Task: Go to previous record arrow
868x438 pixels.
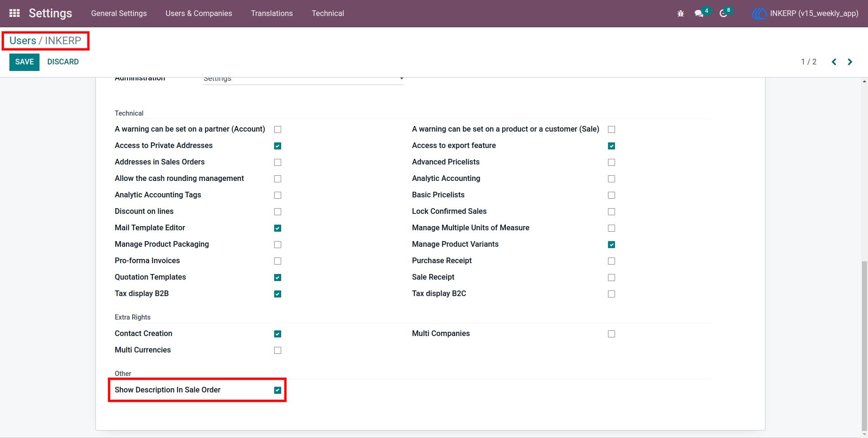Action: [834, 62]
